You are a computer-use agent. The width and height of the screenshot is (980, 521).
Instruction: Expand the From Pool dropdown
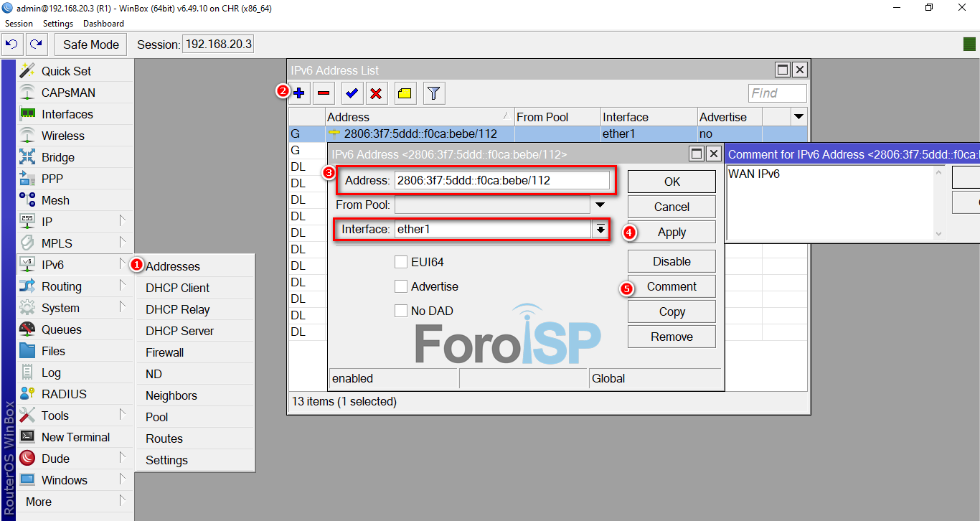600,205
